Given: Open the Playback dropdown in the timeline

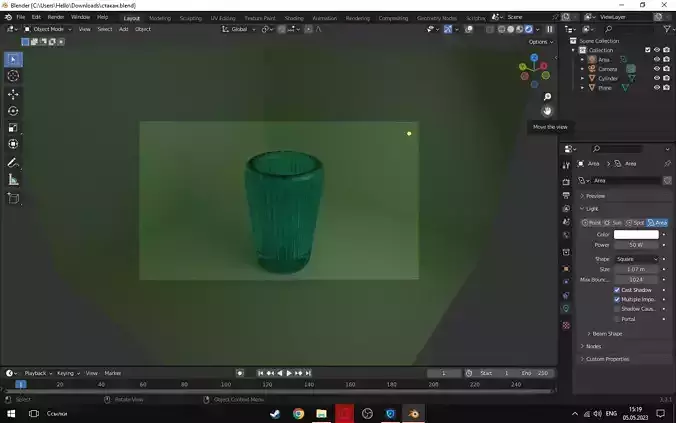Looking at the screenshot, I should [x=38, y=373].
